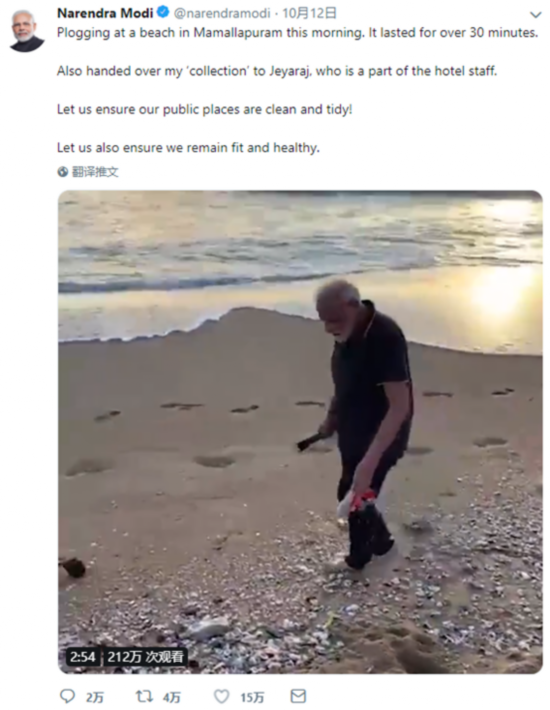Click the blue verified badge icon
550x710 pixels.
163,13
